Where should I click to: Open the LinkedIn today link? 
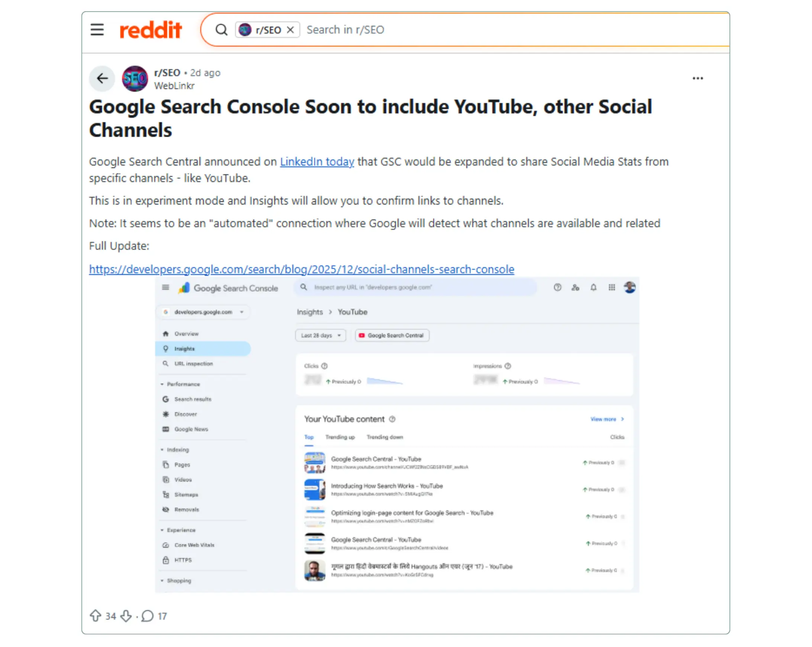317,161
